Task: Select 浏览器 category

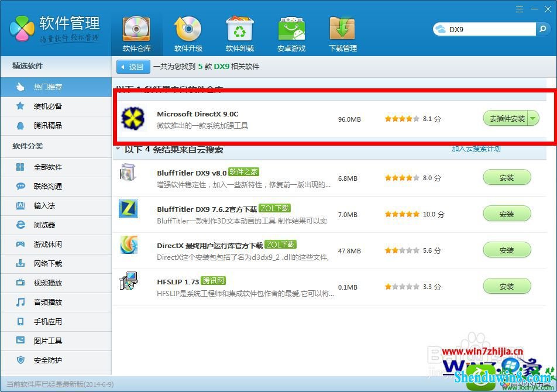Action: coord(56,225)
